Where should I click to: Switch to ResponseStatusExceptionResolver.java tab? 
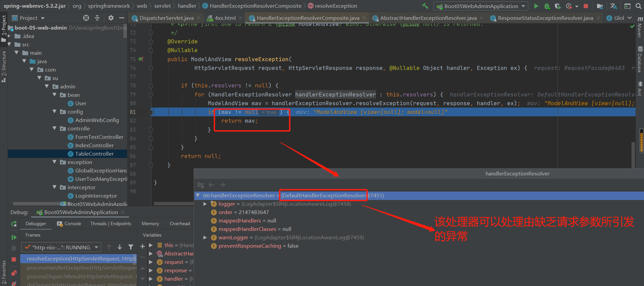click(x=545, y=18)
